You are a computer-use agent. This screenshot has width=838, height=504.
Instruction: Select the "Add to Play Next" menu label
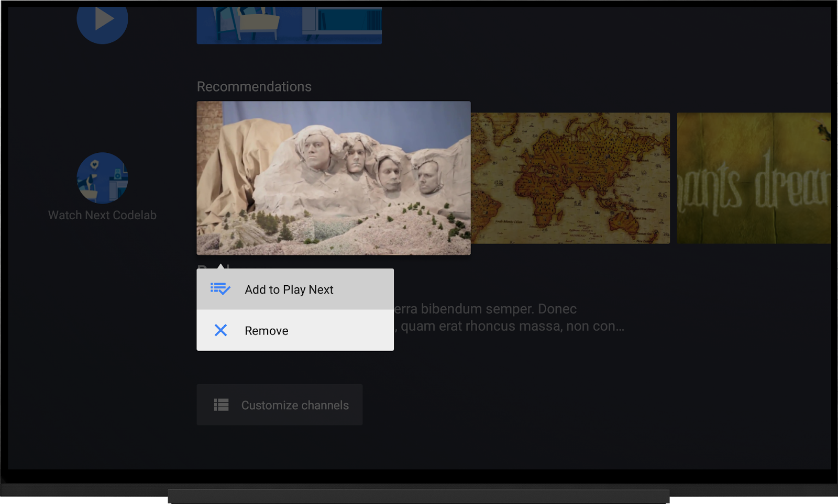(x=289, y=289)
